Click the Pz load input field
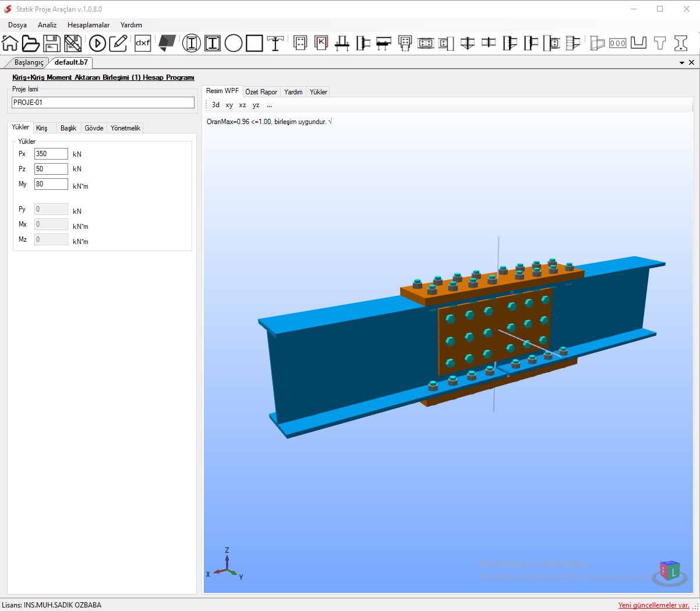Image resolution: width=700 pixels, height=611 pixels. (51, 169)
